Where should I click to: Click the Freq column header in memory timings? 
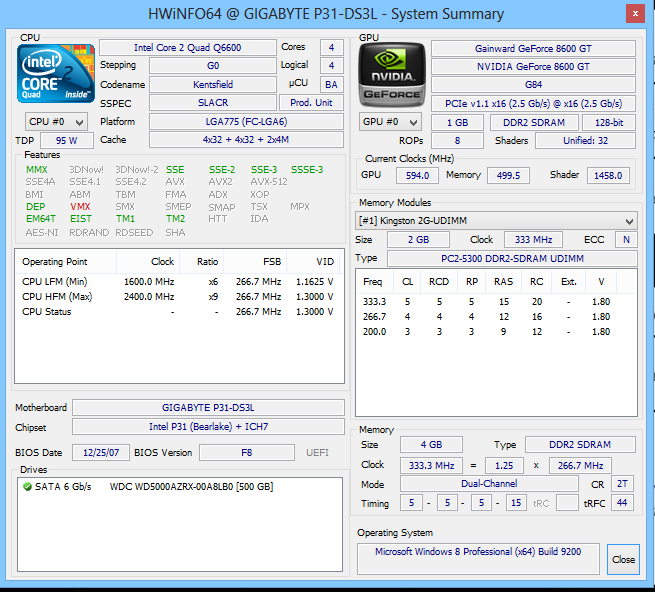coord(375,282)
